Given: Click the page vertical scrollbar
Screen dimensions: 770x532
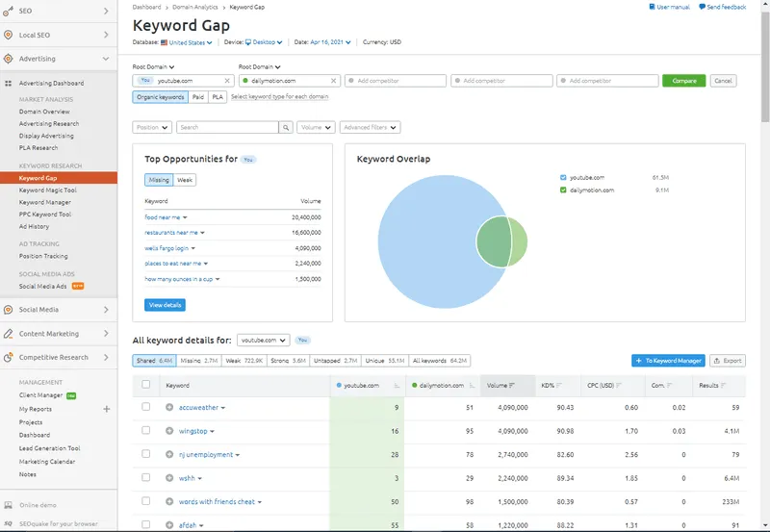Looking at the screenshot, I should point(765,66).
